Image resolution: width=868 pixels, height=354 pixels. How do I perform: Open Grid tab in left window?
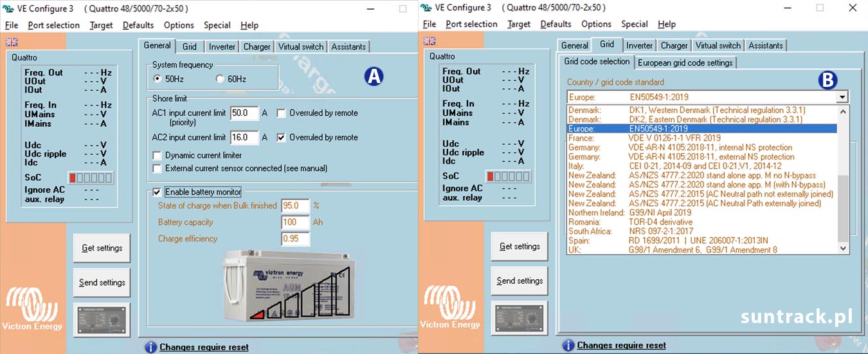click(190, 46)
